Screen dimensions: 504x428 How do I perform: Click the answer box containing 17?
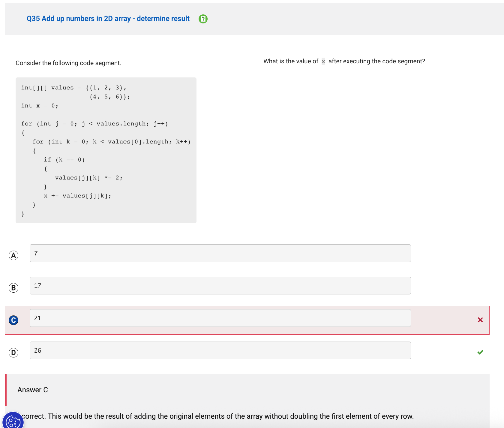tap(220, 286)
